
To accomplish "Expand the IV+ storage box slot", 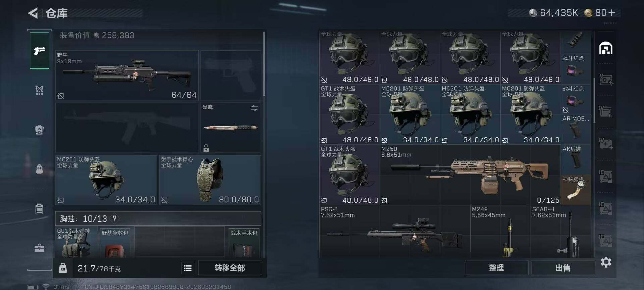I will pyautogui.click(x=606, y=144).
